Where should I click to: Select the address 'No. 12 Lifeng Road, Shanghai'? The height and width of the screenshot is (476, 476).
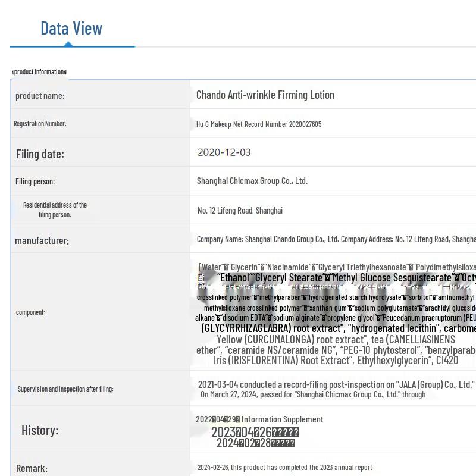(x=240, y=211)
